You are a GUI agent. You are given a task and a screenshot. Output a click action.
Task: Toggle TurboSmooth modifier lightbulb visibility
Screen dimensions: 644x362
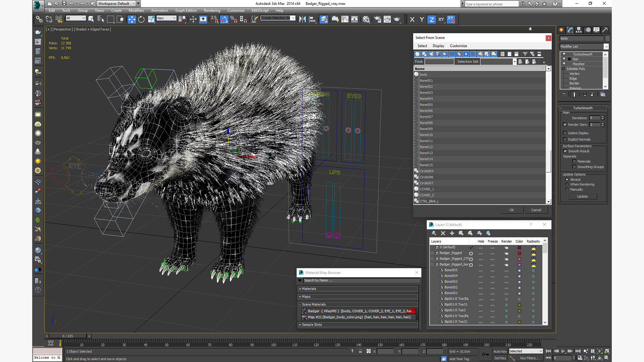[564, 54]
